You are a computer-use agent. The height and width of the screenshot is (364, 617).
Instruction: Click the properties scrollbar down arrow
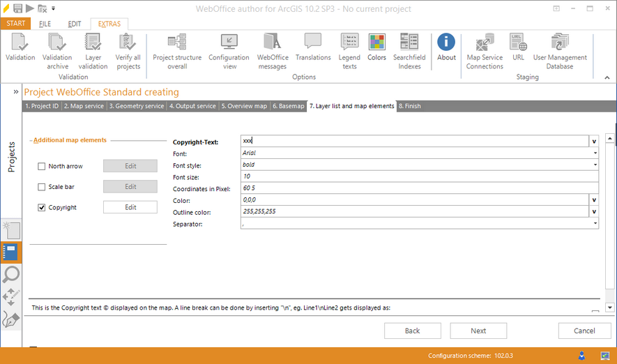[x=609, y=308]
